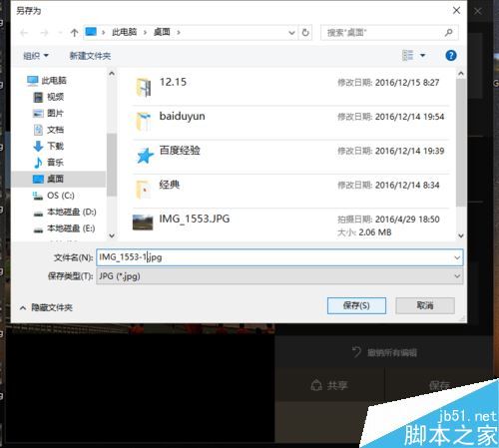This screenshot has width=499, height=448.
Task: Click file list scrollbar up arrow
Action: tap(461, 73)
